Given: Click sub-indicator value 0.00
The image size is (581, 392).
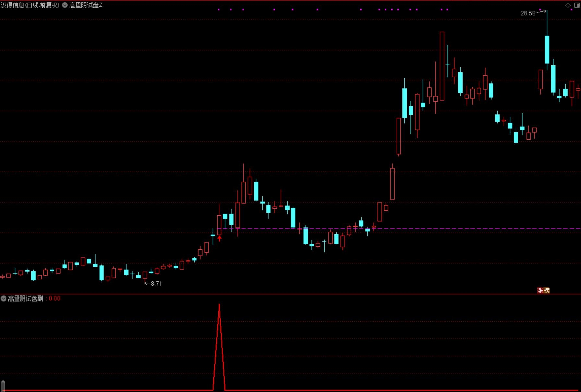Looking at the screenshot, I should tap(54, 298).
